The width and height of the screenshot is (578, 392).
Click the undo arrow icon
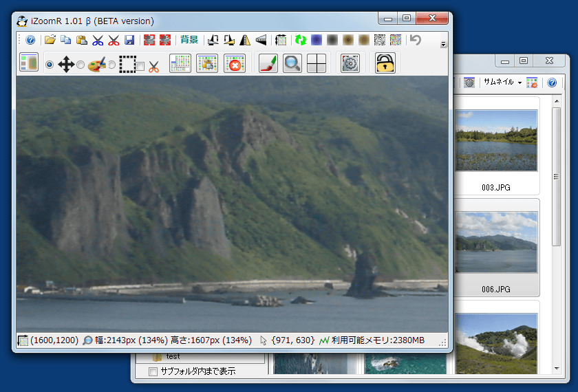point(416,40)
